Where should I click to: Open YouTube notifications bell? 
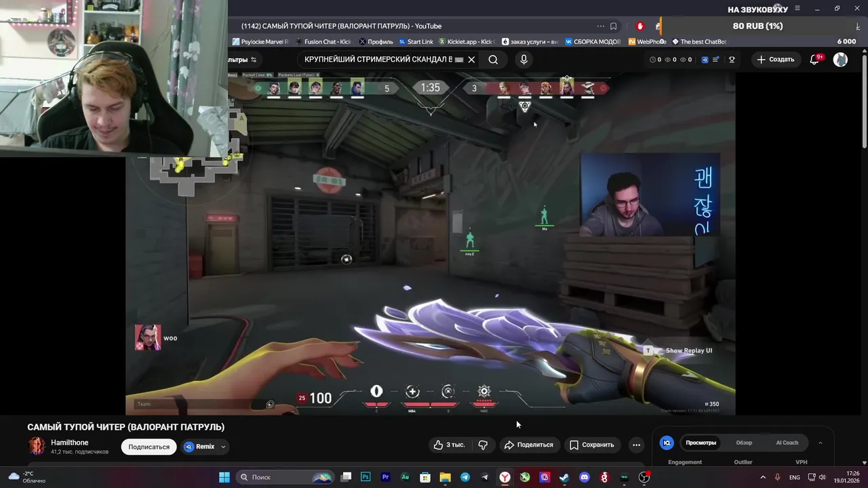[x=816, y=60]
